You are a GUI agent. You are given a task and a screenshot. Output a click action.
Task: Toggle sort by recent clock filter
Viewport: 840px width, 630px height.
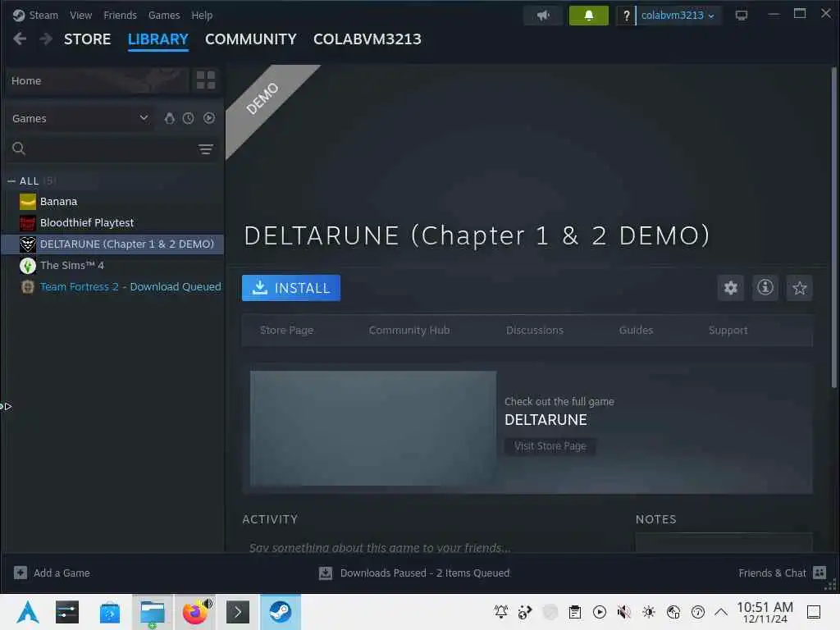[x=188, y=118]
